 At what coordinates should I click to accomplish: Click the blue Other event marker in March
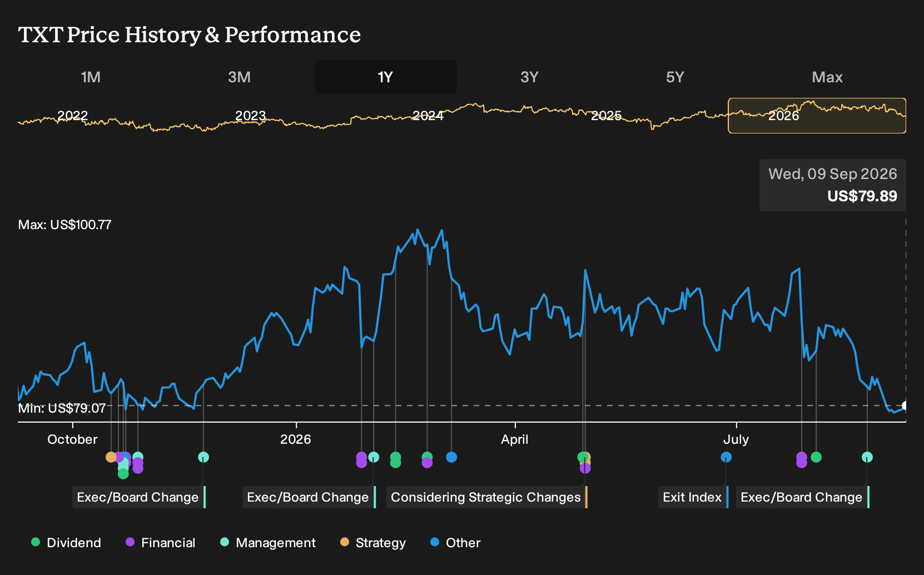click(451, 457)
